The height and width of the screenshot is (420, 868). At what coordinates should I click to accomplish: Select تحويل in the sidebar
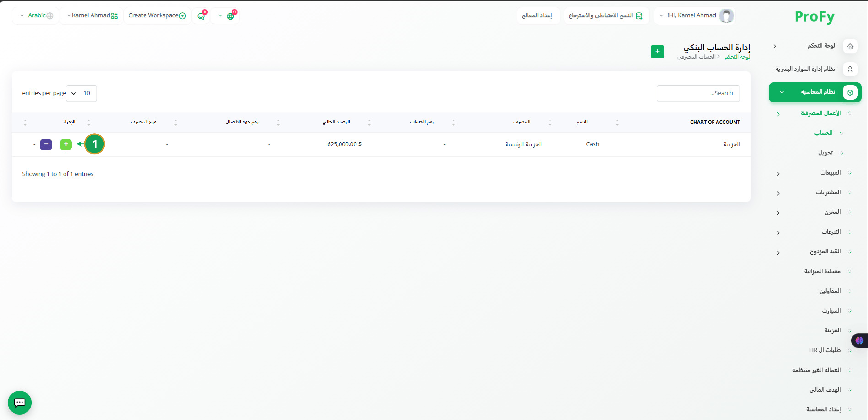point(825,153)
